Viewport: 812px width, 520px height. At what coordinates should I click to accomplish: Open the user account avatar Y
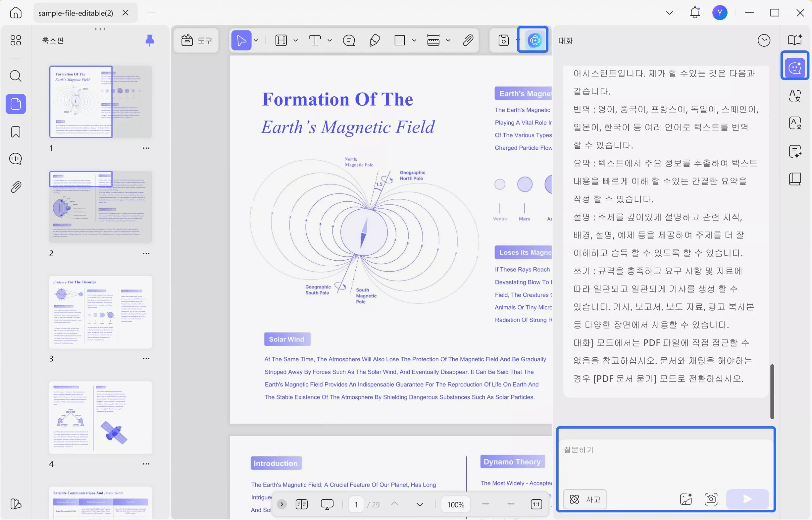tap(719, 13)
